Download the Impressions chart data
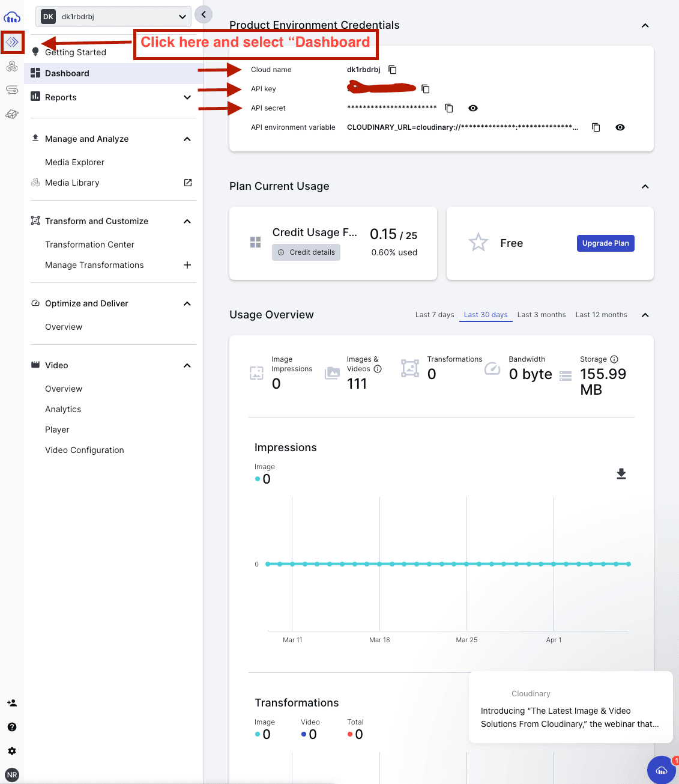This screenshot has height=784, width=679. [621, 474]
